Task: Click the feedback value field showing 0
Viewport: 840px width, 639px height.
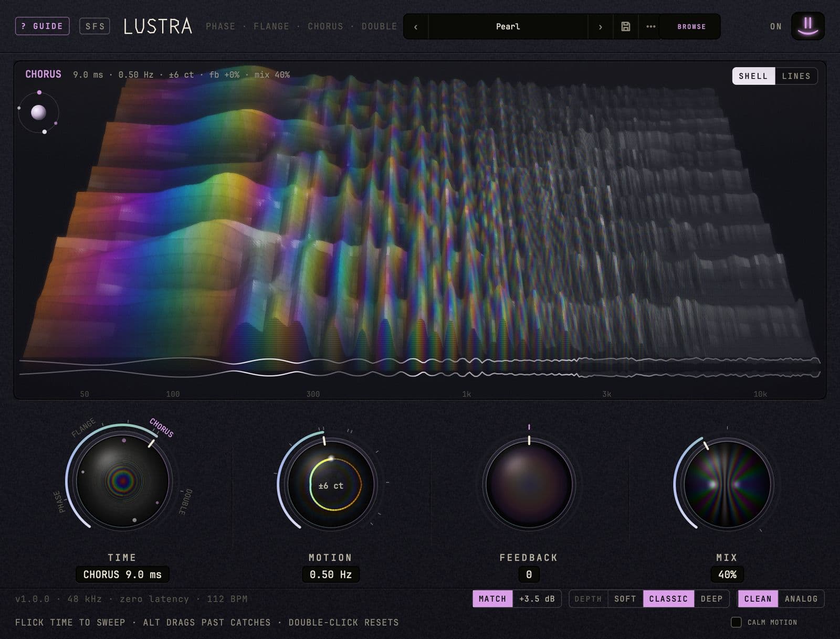Action: tap(529, 574)
